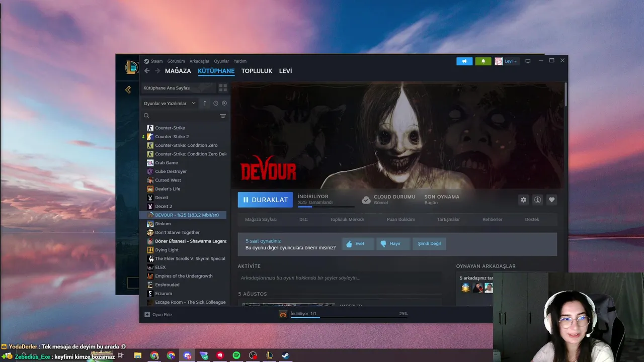Viewport: 644px width, 362px height.
Task: Go to MAĞAZA section
Action: click(178, 71)
